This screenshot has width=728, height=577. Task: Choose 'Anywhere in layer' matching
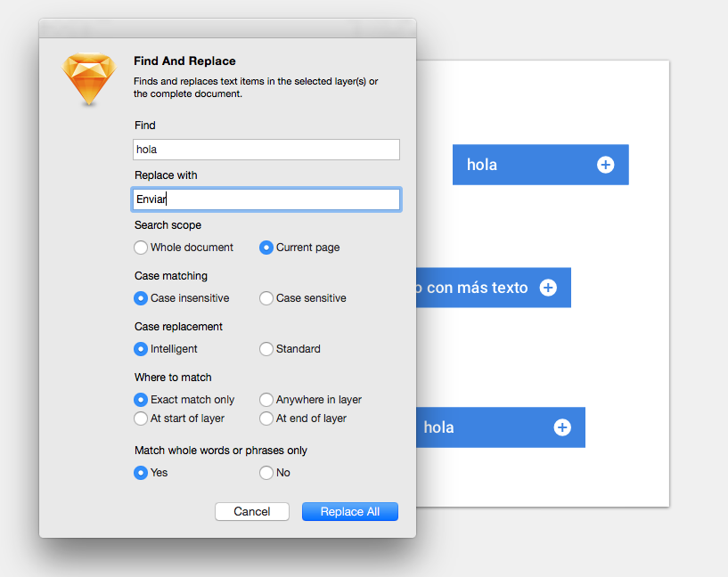[266, 400]
